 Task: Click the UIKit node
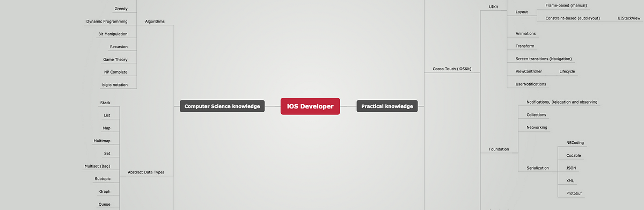click(494, 8)
